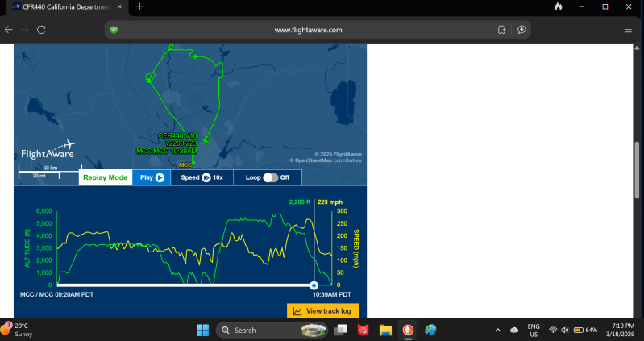Click the 223 mph speed readout
644x341 pixels.
330,202
